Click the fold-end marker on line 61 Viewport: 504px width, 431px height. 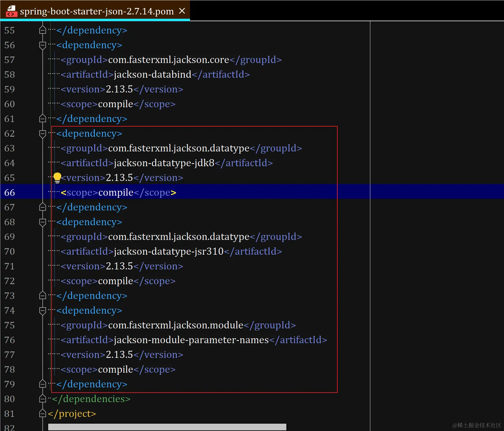(x=43, y=119)
